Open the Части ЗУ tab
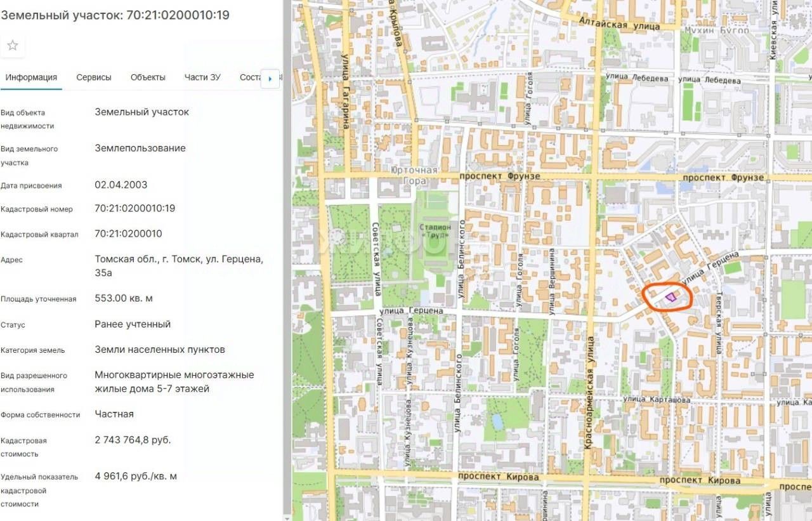Image resolution: width=812 pixels, height=521 pixels. pyautogui.click(x=202, y=77)
